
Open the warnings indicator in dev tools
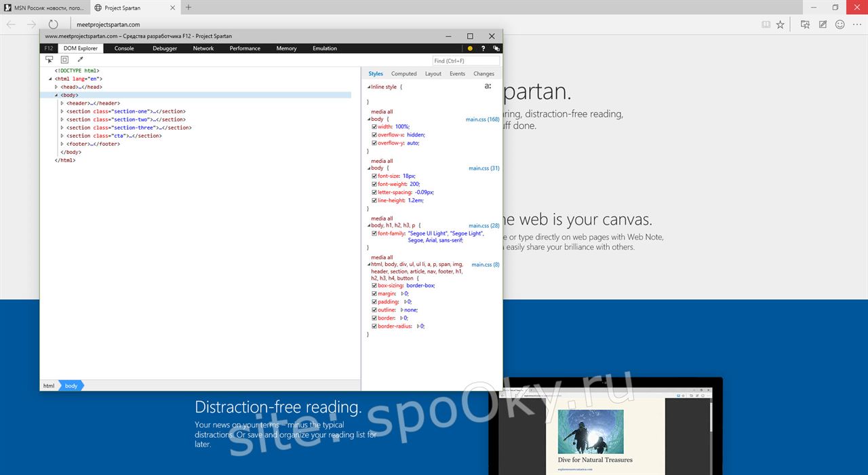(x=470, y=48)
